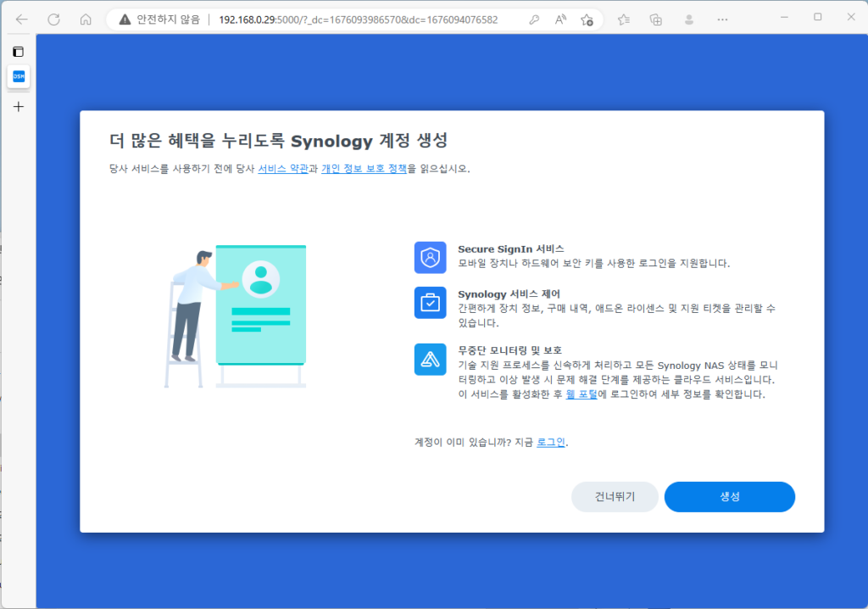Open the 개인 정보 보호 정책 link
The image size is (868, 609).
364,169
